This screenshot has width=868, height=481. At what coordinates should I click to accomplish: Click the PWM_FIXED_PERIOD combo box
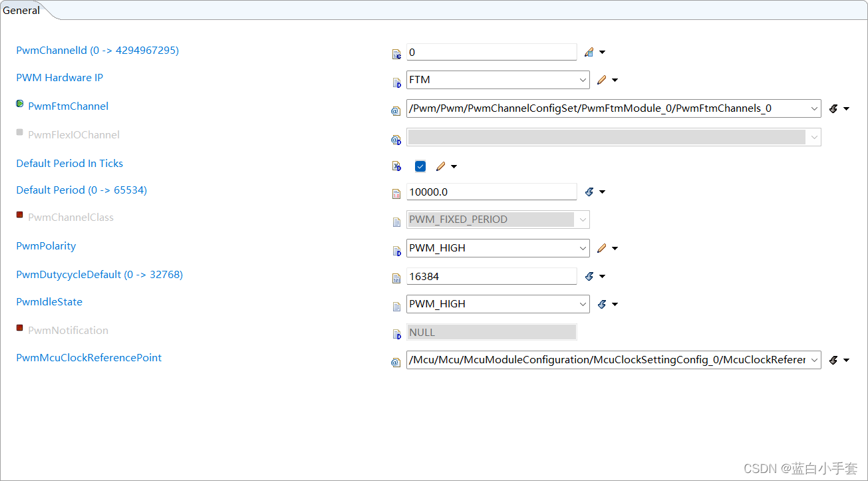coord(498,220)
